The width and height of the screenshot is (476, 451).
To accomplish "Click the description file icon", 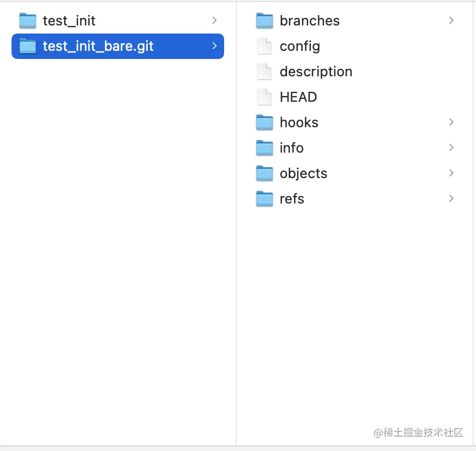I will point(265,72).
